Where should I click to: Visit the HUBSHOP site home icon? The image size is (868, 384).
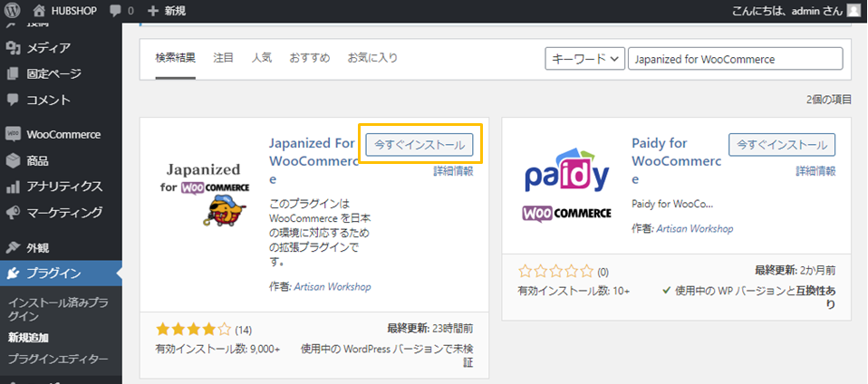(x=39, y=10)
